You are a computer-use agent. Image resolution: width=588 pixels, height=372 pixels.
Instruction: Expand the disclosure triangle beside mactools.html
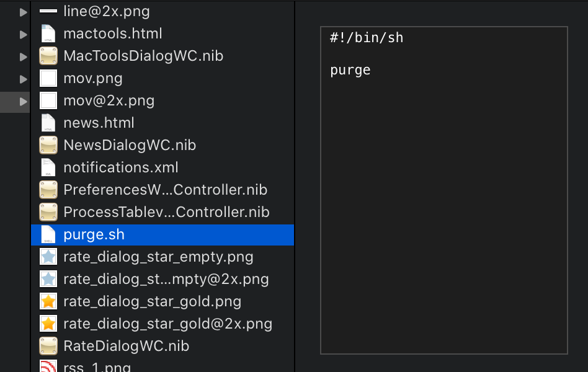23,35
